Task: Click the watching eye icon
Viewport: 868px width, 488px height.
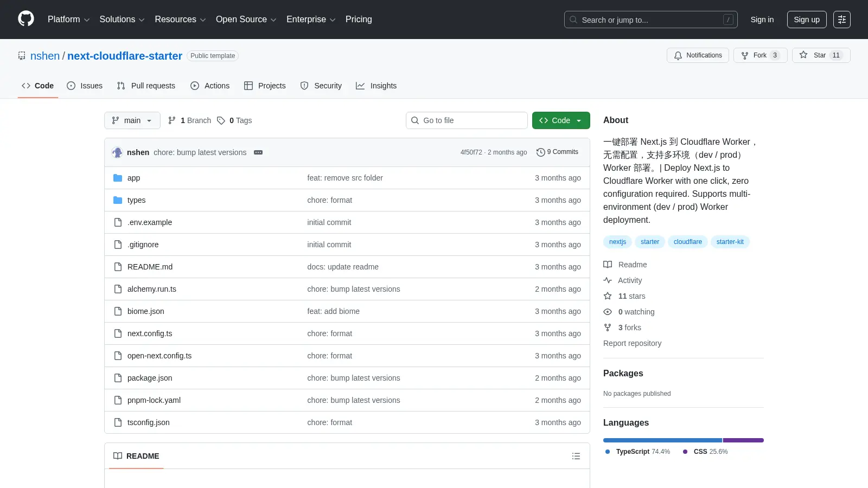Action: pos(608,312)
